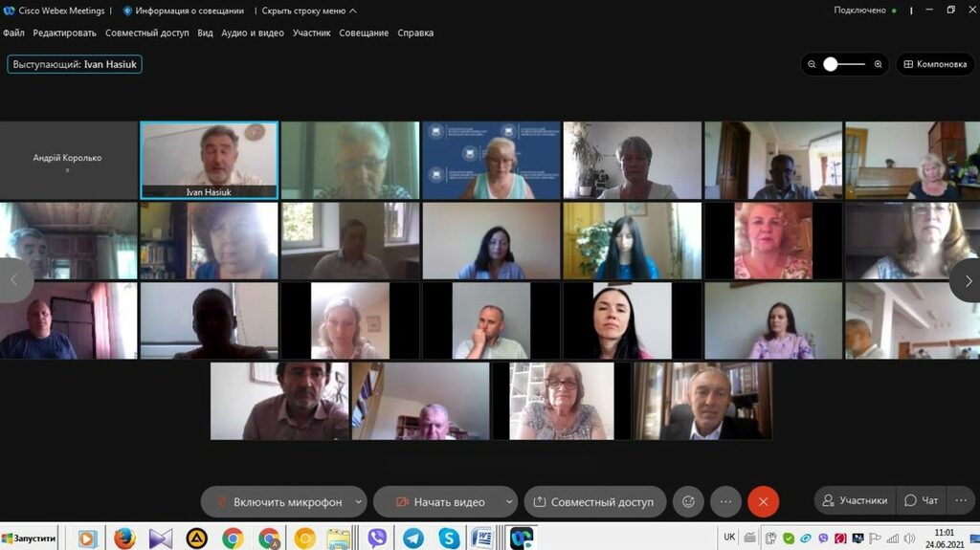Open the Чат chat panel
The width and height of the screenshot is (980, 550).
click(922, 500)
